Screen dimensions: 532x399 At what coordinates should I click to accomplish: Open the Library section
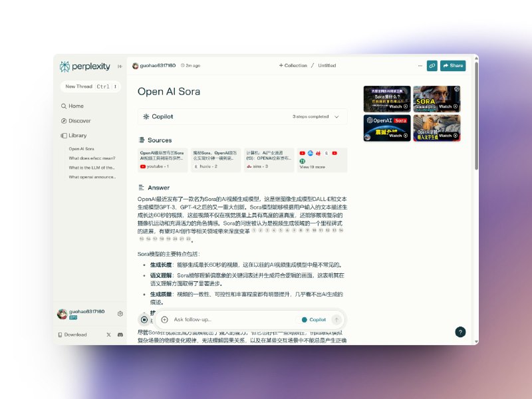[x=74, y=136]
